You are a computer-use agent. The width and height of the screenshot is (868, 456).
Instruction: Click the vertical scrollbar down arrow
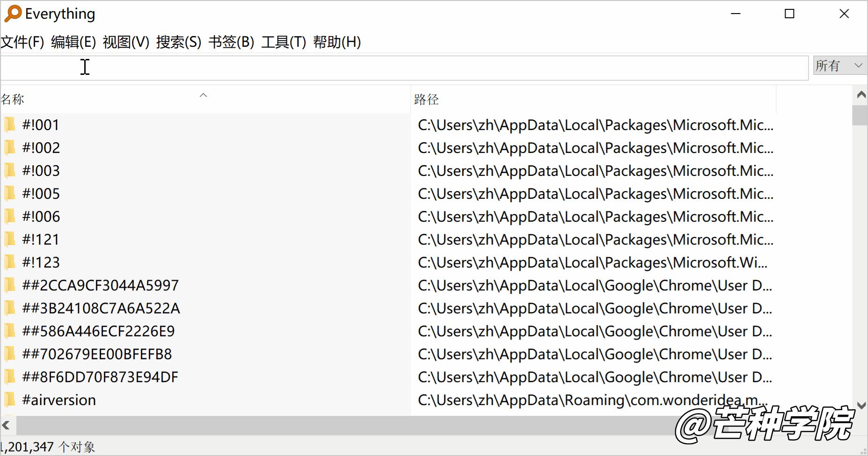860,405
